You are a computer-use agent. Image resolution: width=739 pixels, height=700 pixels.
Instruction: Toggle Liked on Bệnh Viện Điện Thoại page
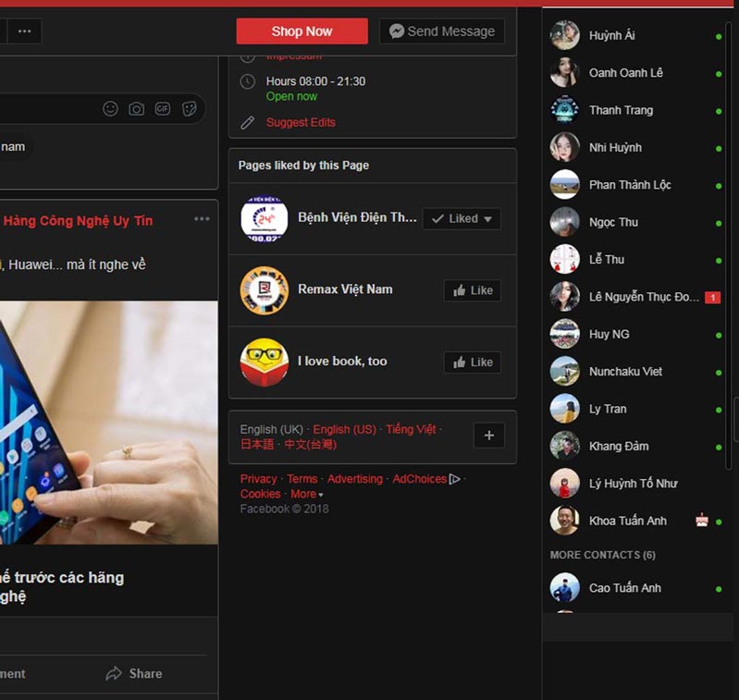coord(462,219)
